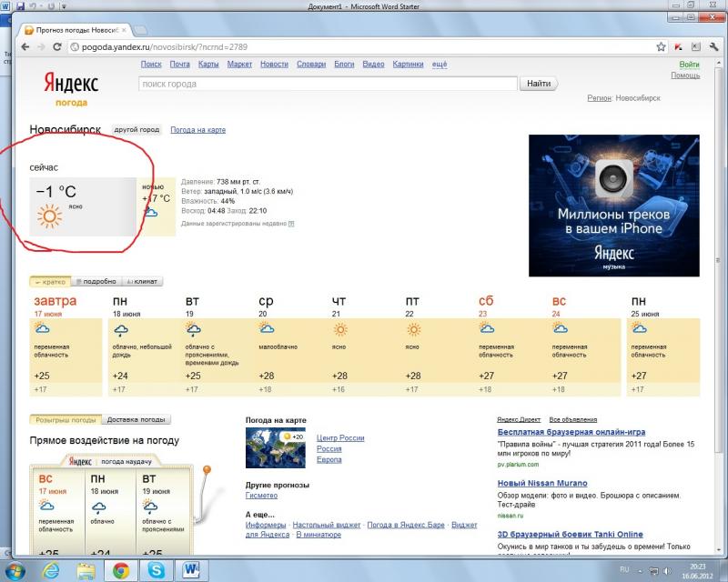
Task: Open Windows Start menu
Action: pyautogui.click(x=15, y=570)
